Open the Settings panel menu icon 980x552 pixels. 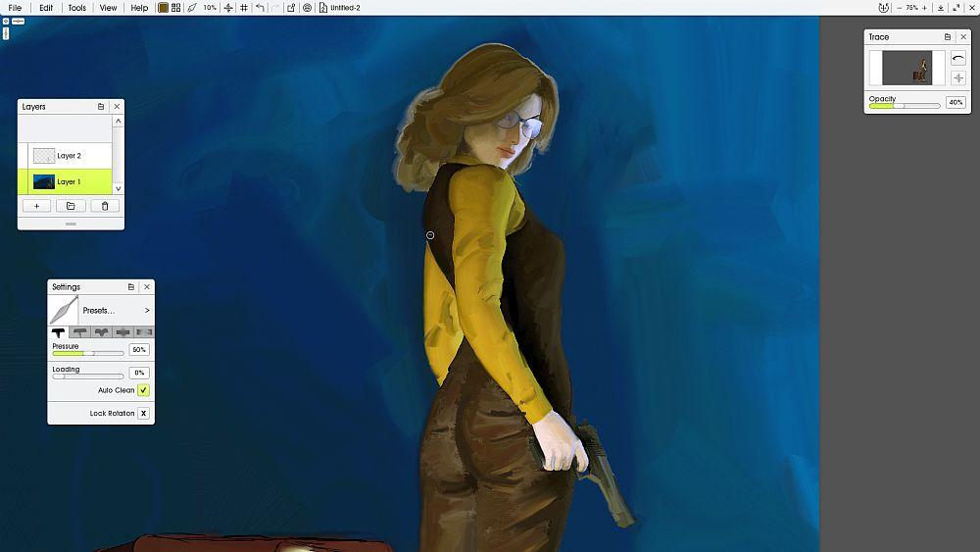tap(130, 287)
